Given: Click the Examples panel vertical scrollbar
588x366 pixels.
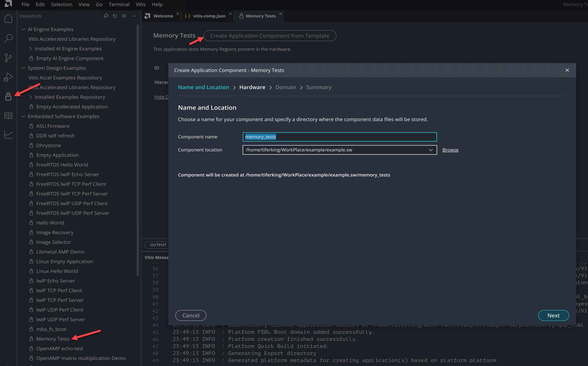Looking at the screenshot, I should pyautogui.click(x=138, y=150).
